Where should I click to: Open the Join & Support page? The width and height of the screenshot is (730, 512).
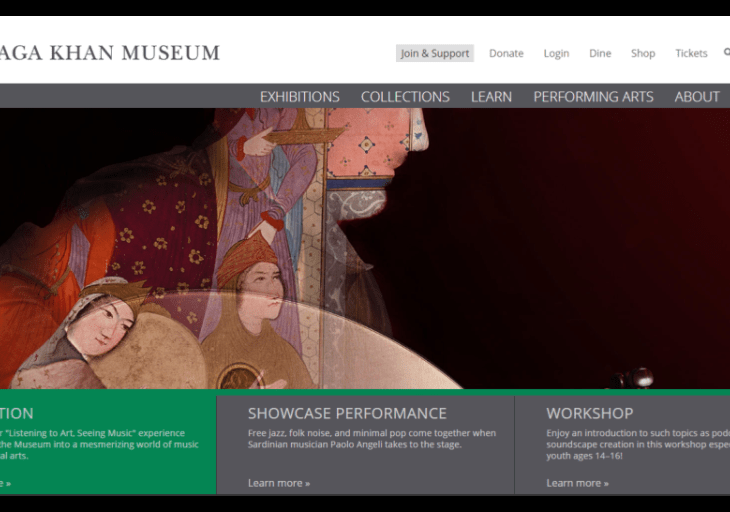pos(435,53)
